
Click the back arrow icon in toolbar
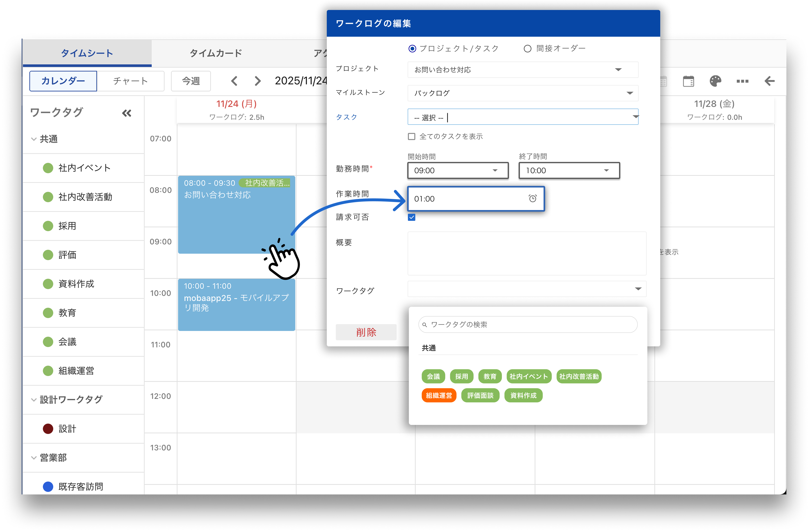[x=769, y=81]
